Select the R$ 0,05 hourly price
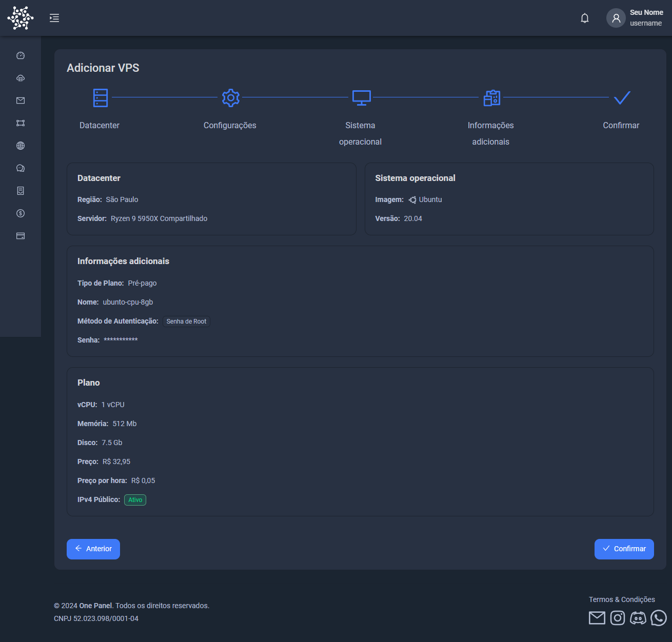Image resolution: width=672 pixels, height=642 pixels. pos(143,480)
